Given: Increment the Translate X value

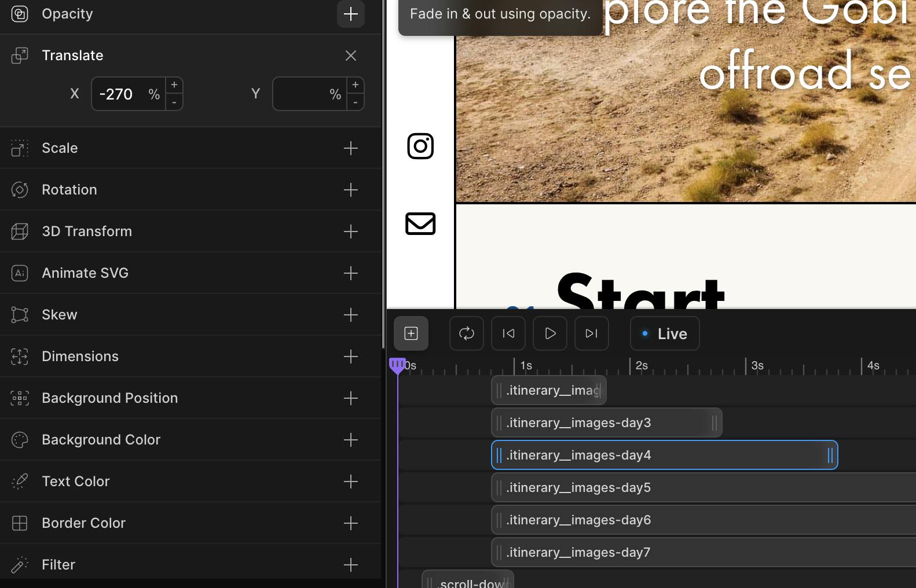Looking at the screenshot, I should coord(174,85).
